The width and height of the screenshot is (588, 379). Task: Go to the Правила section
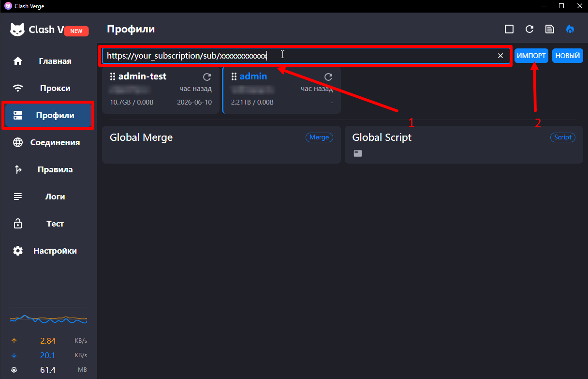48,169
